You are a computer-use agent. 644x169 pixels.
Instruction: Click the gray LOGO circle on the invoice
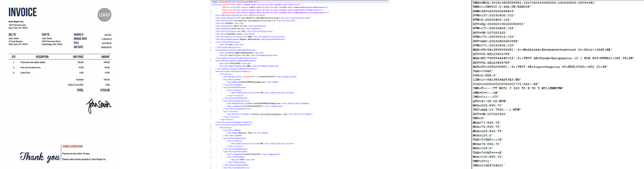pos(104,15)
